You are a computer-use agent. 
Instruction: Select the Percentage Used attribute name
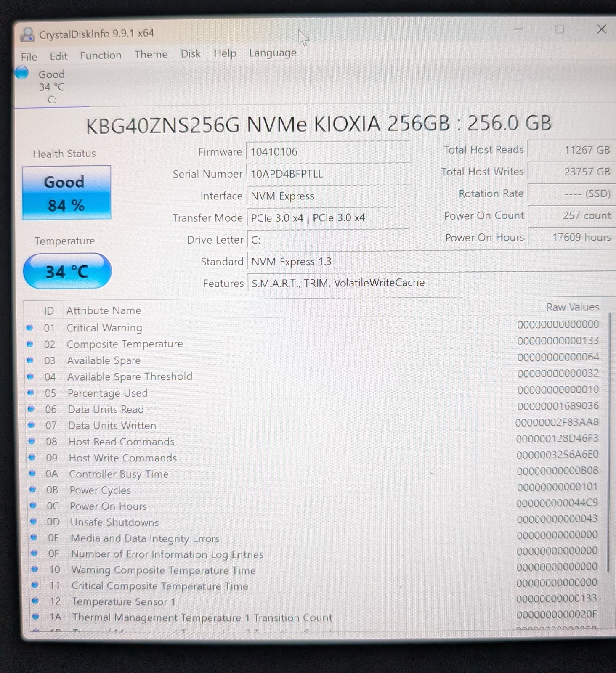[108, 393]
